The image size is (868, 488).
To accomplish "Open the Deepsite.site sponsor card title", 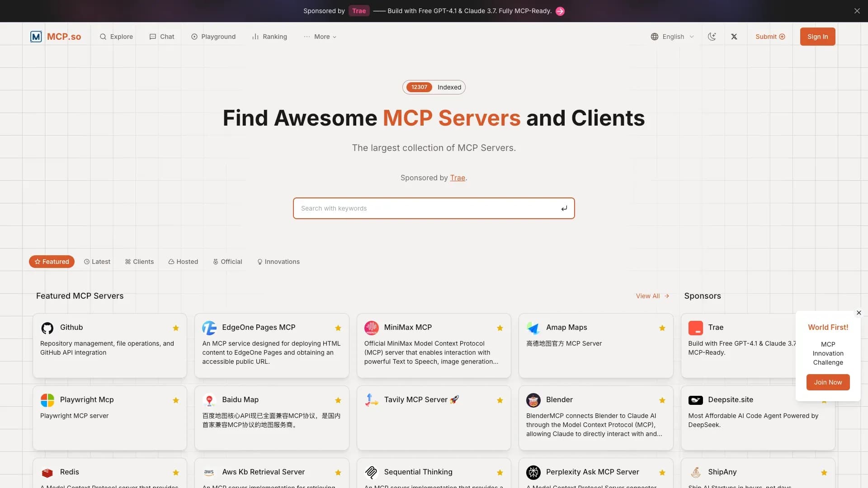I will pyautogui.click(x=731, y=400).
